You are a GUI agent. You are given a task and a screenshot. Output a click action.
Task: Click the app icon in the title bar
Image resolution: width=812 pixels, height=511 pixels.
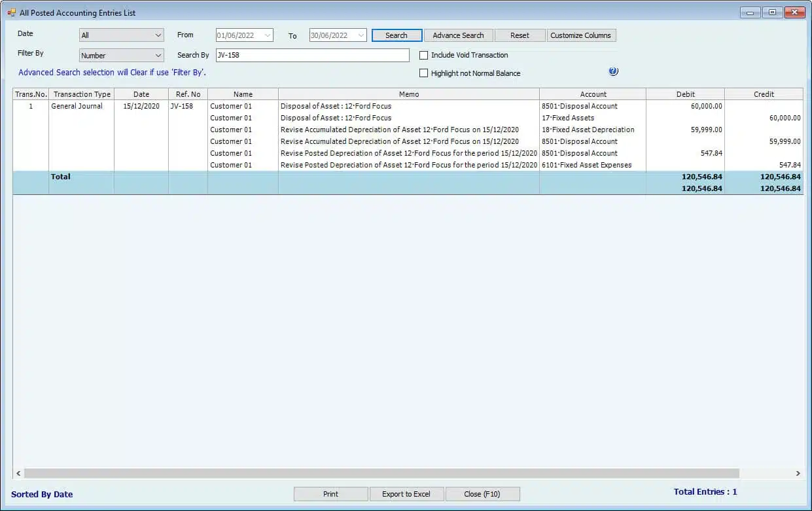[11, 12]
